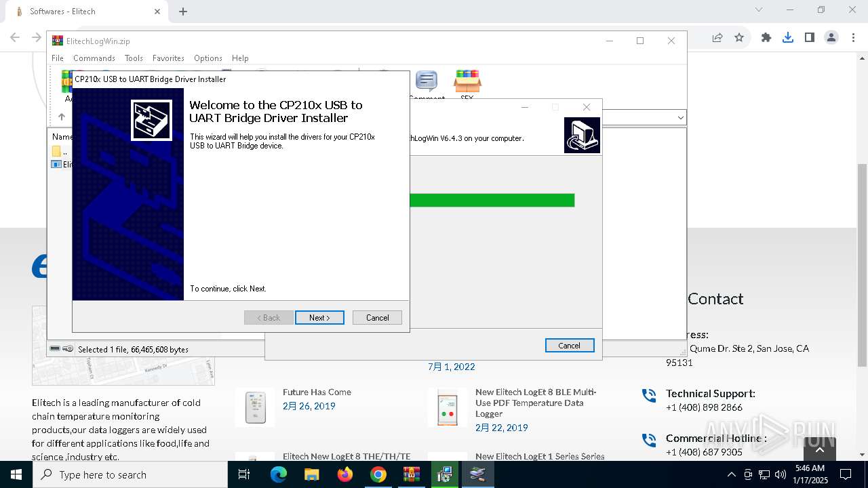Open the Windows Start menu
Image resolution: width=868 pixels, height=488 pixels.
click(x=16, y=474)
